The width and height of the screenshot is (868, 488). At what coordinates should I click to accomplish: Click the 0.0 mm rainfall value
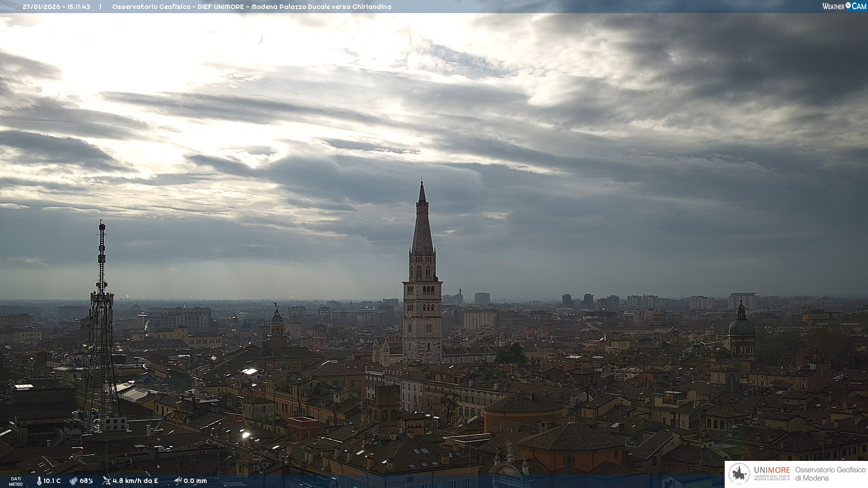pos(195,481)
